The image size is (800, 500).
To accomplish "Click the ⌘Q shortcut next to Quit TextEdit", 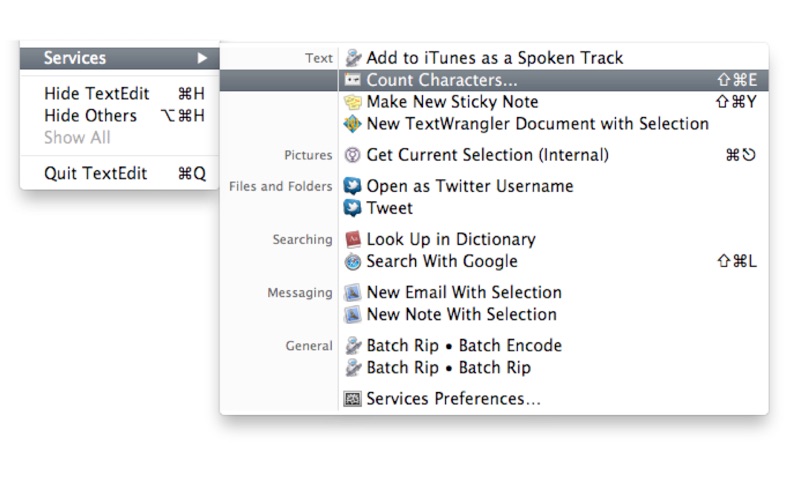I will click(x=192, y=174).
